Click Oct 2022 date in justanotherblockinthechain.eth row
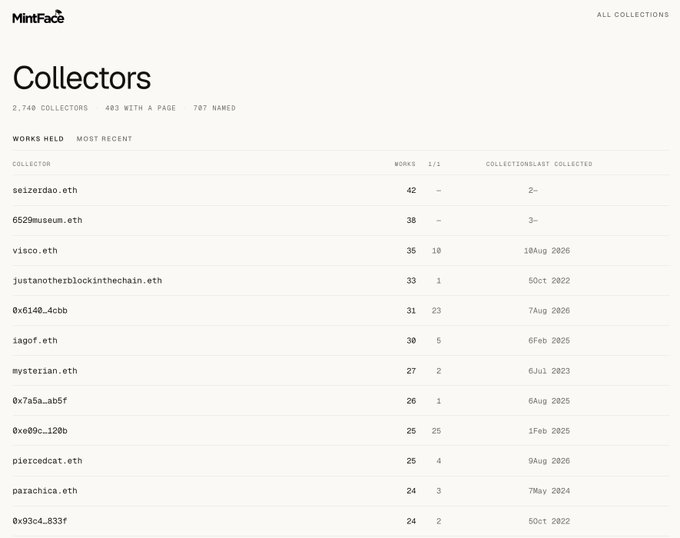 pos(552,280)
